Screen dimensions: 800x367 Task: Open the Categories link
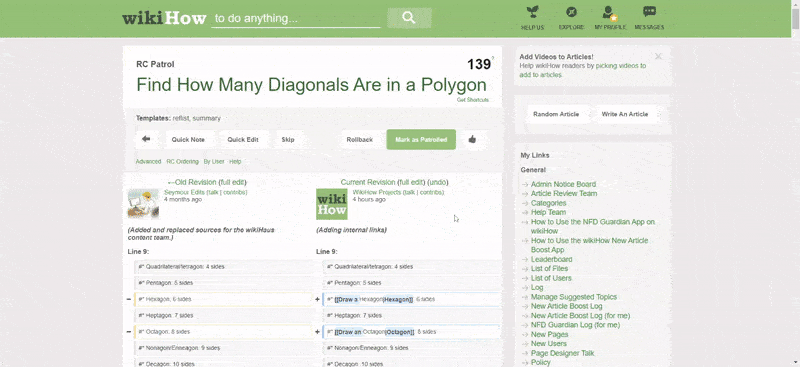coord(548,203)
